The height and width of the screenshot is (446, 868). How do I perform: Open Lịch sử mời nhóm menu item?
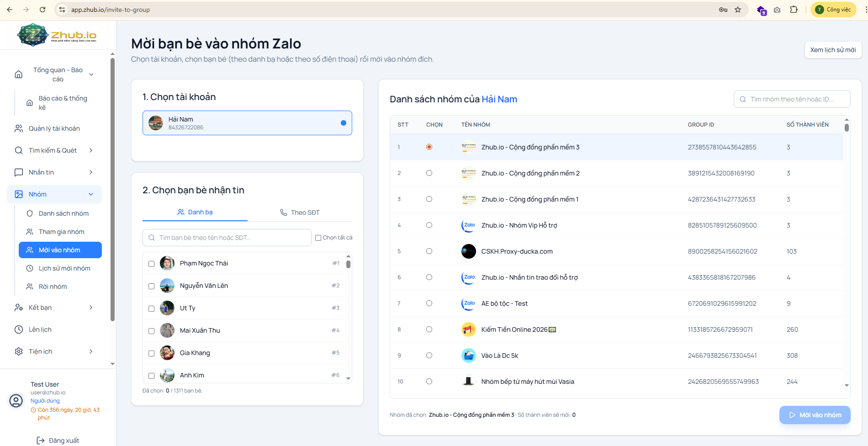tap(64, 268)
